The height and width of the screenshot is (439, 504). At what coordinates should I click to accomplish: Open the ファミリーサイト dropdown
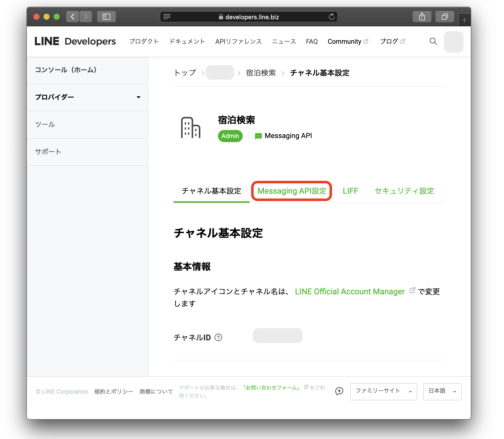tap(383, 391)
